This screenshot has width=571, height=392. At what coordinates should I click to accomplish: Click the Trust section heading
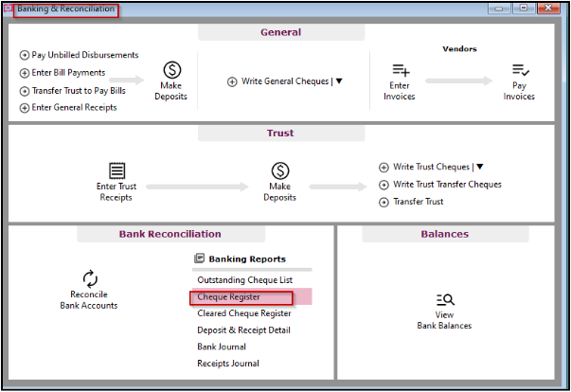[x=280, y=134]
